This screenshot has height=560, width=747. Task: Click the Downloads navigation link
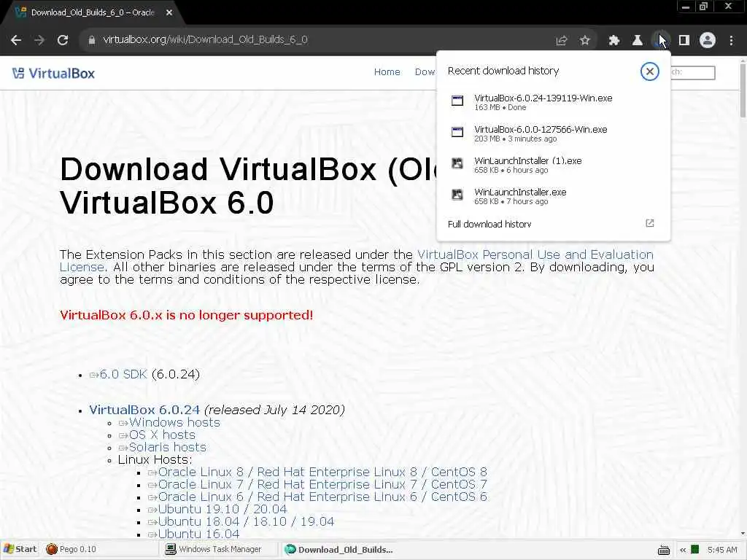pos(425,72)
